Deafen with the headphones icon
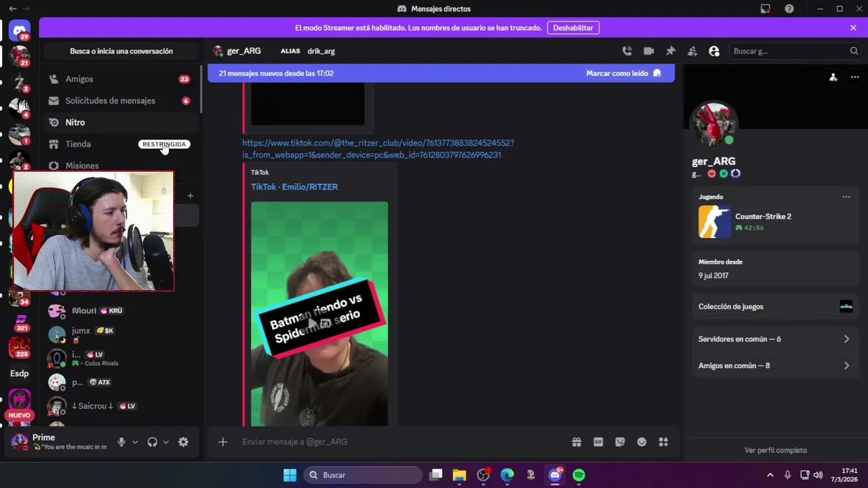Image resolution: width=868 pixels, height=488 pixels. click(153, 442)
